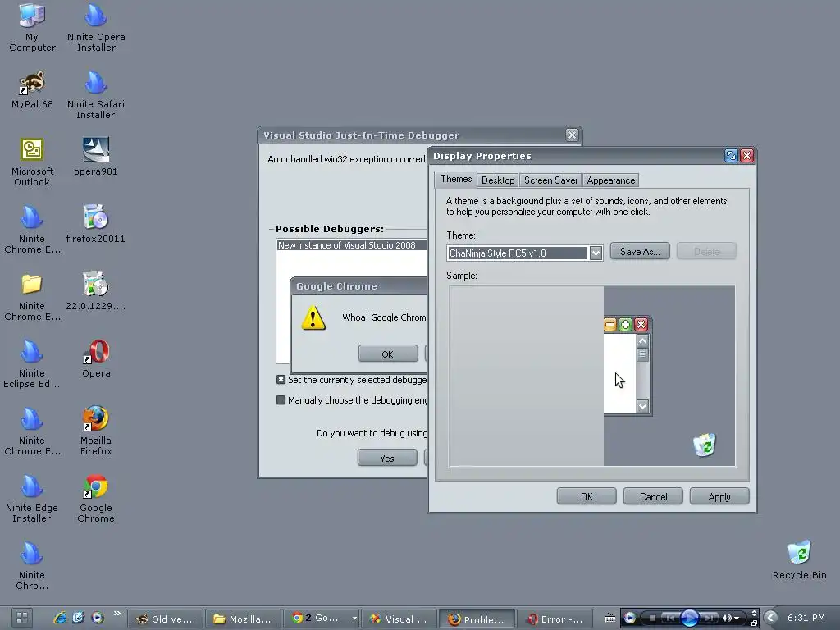840x630 pixels.
Task: Open the Start menu button
Action: [21, 618]
